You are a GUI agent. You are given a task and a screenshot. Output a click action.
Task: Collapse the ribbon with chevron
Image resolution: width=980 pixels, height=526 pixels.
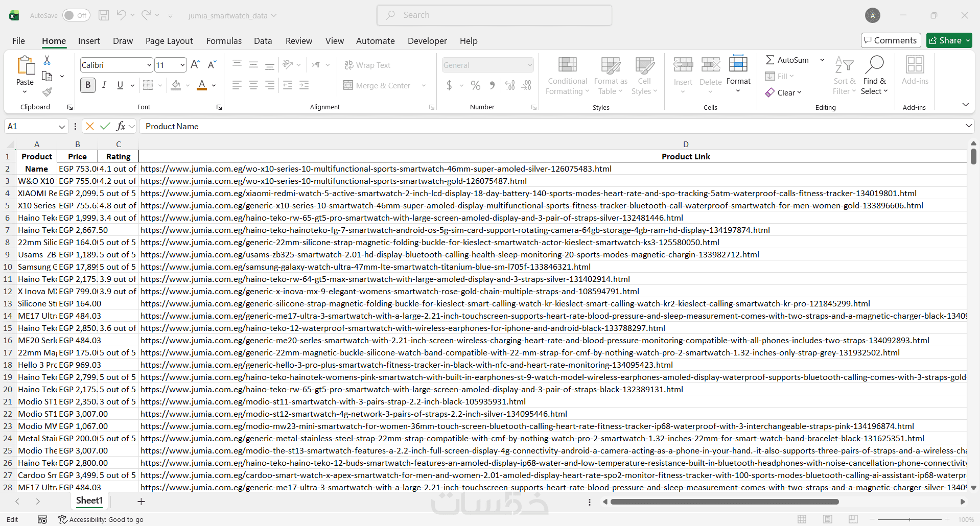966,105
